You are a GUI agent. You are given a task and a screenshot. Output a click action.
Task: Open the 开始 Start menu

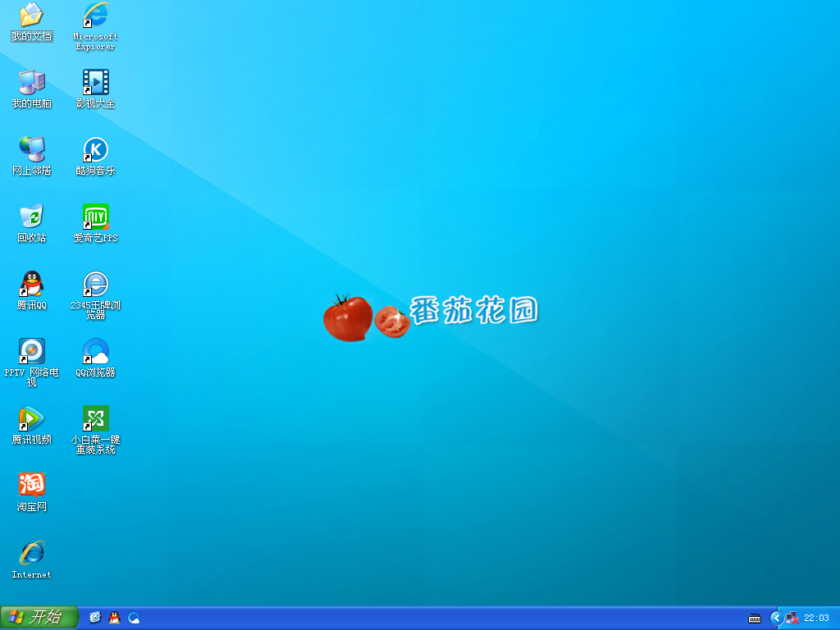point(39,618)
